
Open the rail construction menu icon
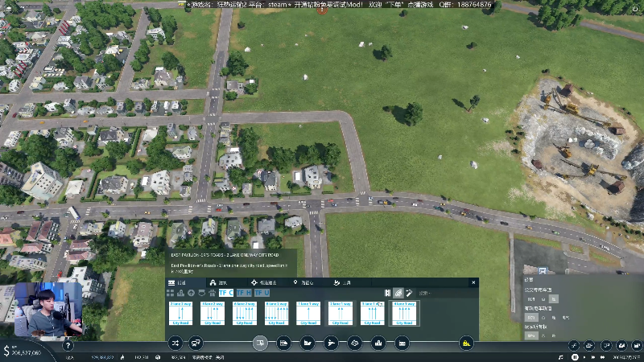pos(283,343)
